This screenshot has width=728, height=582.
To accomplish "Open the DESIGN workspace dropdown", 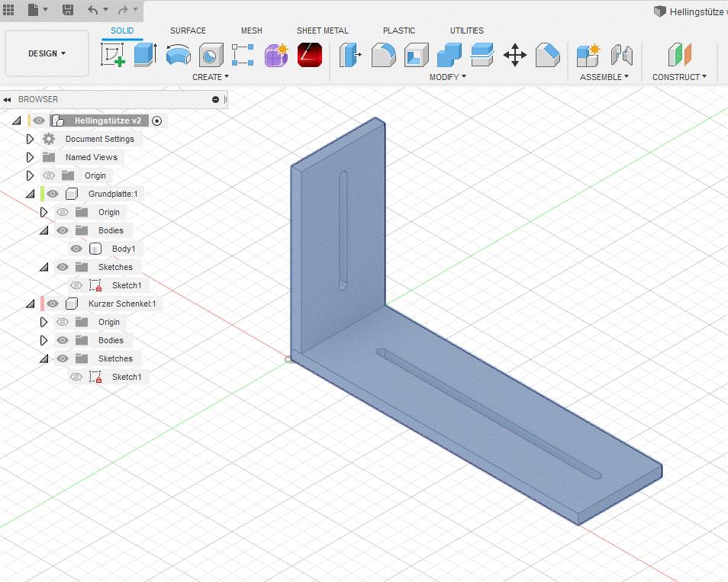I will click(47, 53).
